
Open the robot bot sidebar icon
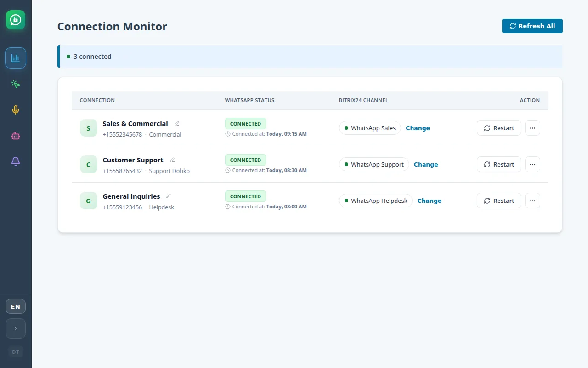(16, 135)
